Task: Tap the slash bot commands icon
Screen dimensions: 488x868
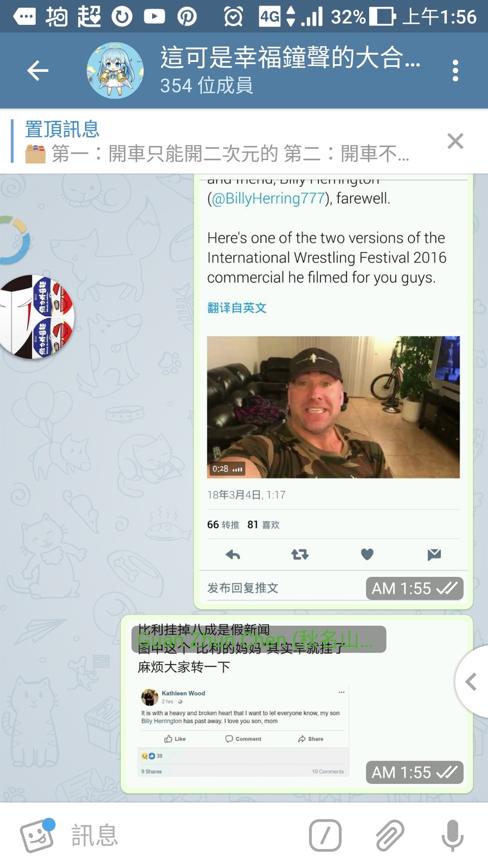Action: pyautogui.click(x=325, y=835)
